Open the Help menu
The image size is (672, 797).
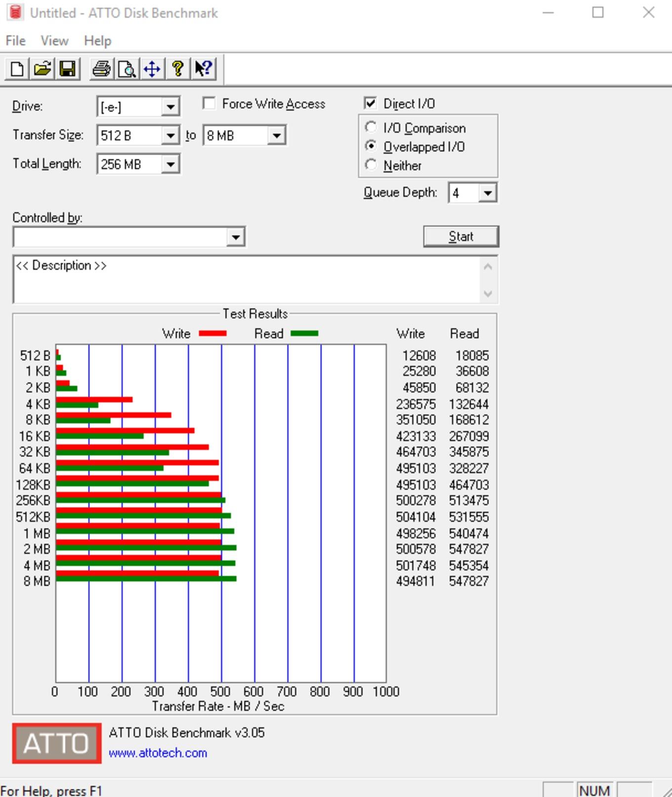(x=97, y=41)
